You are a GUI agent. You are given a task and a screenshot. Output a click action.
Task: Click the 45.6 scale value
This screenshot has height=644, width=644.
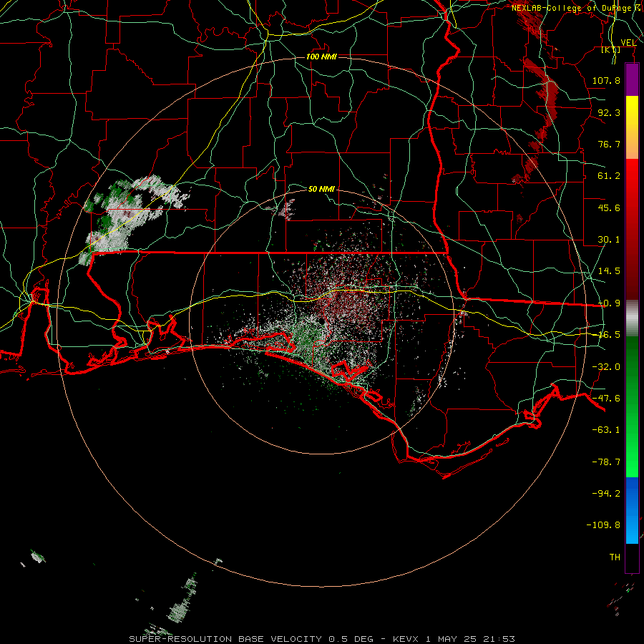(x=609, y=208)
